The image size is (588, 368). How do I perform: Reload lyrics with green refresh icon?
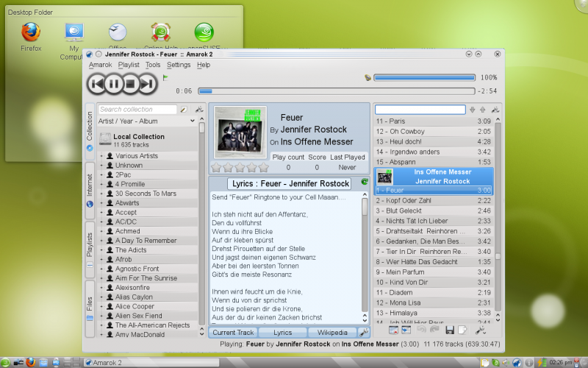(x=365, y=182)
